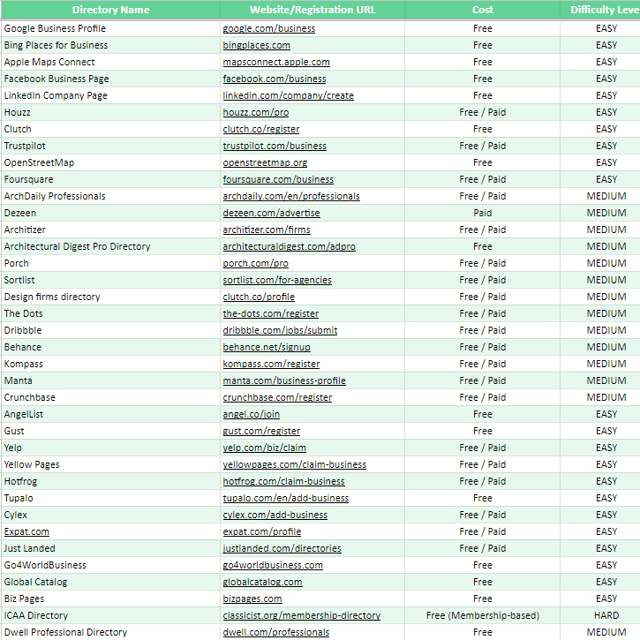640x640 pixels.
Task: Visit the gust.com/register link
Action: 261,431
